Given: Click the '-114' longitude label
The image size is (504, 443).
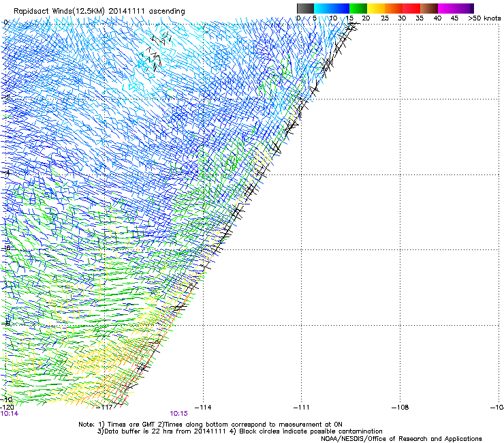Looking at the screenshot, I should [x=203, y=408].
